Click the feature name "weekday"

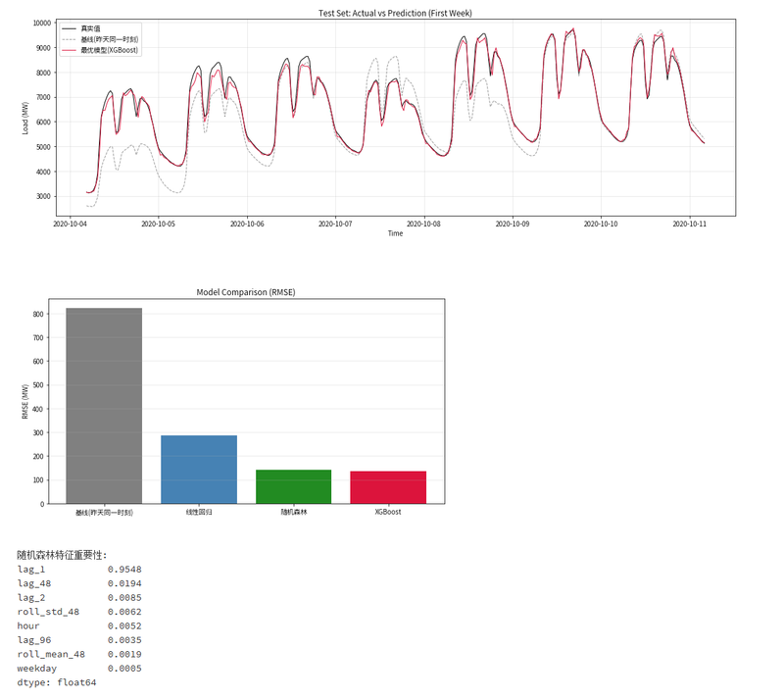pos(37,669)
